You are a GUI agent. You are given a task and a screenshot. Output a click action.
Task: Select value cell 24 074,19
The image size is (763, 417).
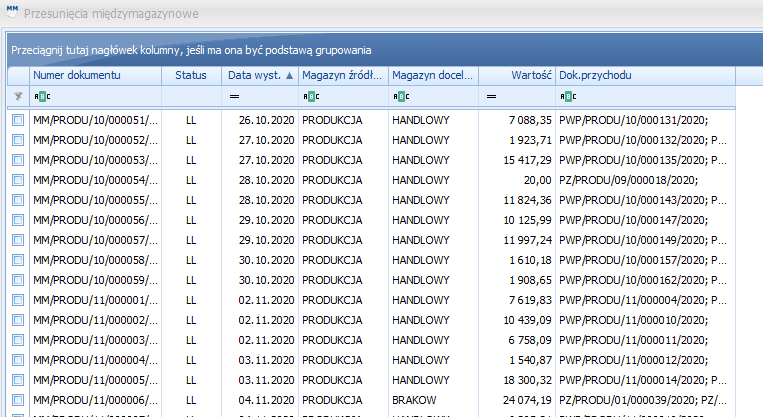tap(517, 400)
